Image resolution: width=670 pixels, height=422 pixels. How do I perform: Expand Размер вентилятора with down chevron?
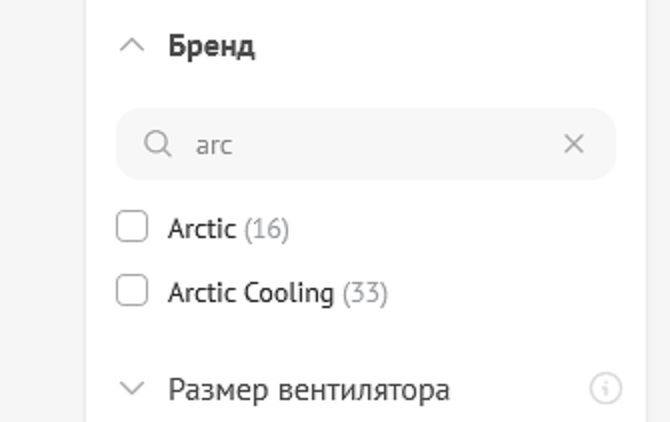[132, 388]
